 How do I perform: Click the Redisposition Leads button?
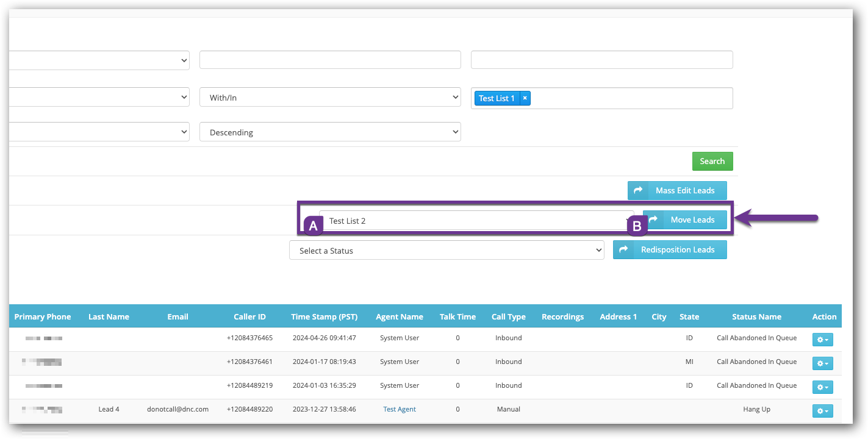[670, 250]
